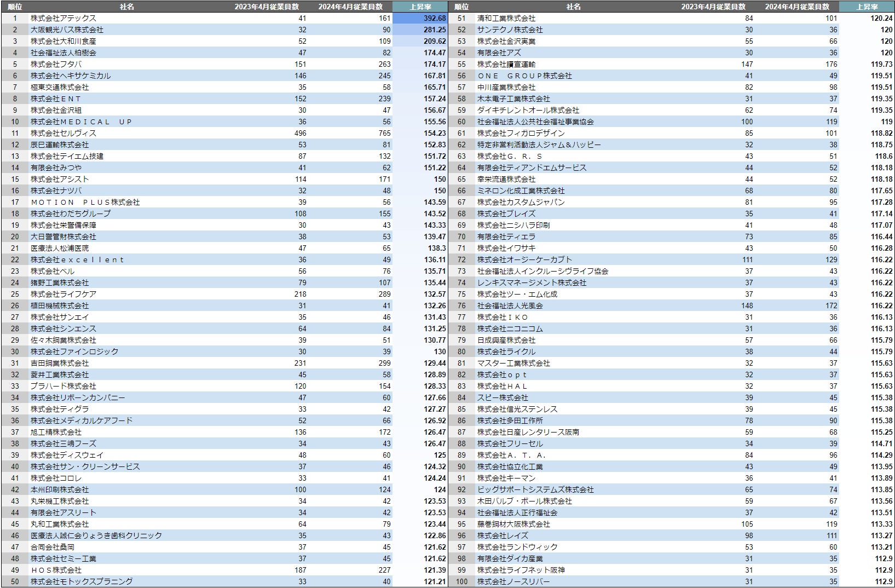Click rank number 50

pyautogui.click(x=15, y=581)
